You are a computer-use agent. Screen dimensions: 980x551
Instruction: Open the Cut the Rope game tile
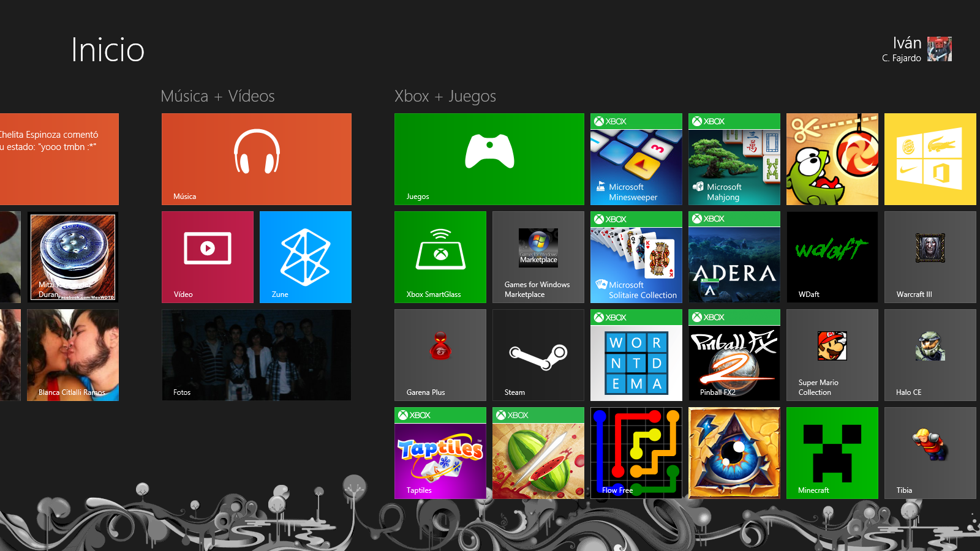[832, 159]
